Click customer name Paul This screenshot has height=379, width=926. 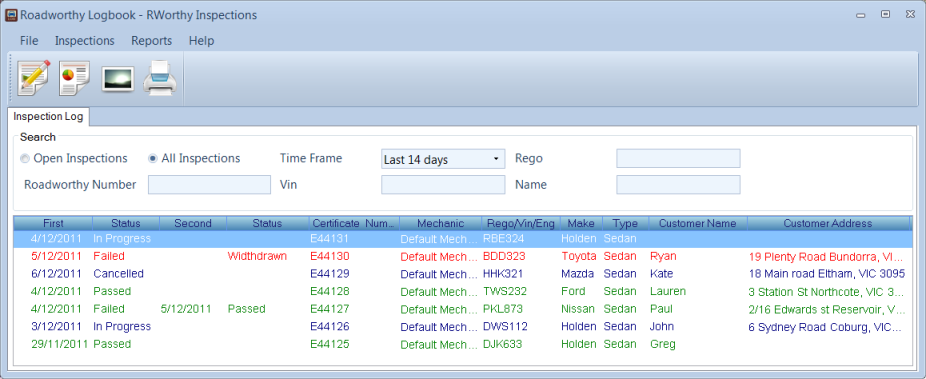(661, 309)
